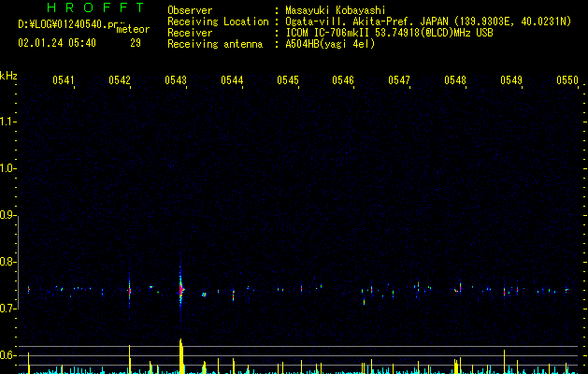Image resolution: width=588 pixels, height=374 pixels.
Task: Click the date and time 02.01.24 05:40
Action: [57, 43]
